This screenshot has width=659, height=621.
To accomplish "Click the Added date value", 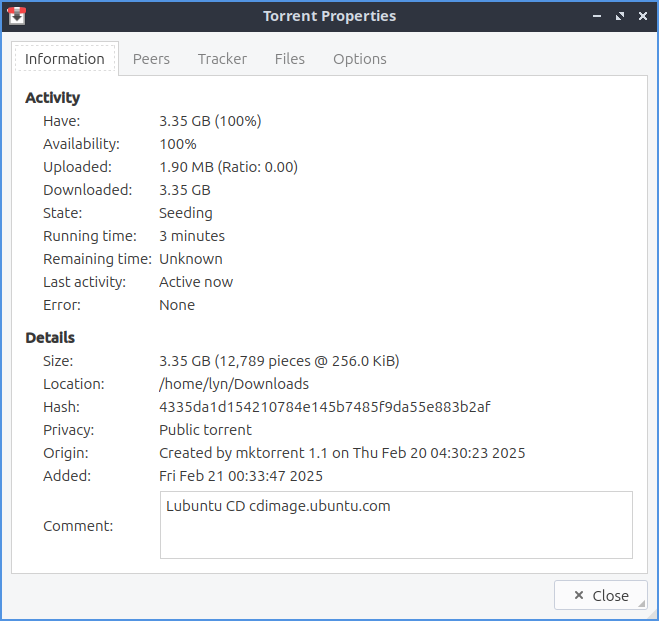I will [241, 476].
